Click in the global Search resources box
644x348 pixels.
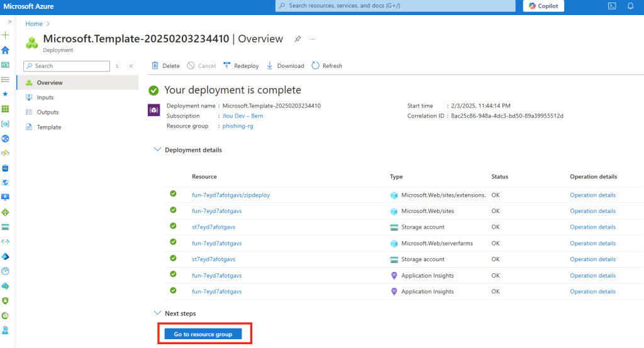(x=395, y=6)
